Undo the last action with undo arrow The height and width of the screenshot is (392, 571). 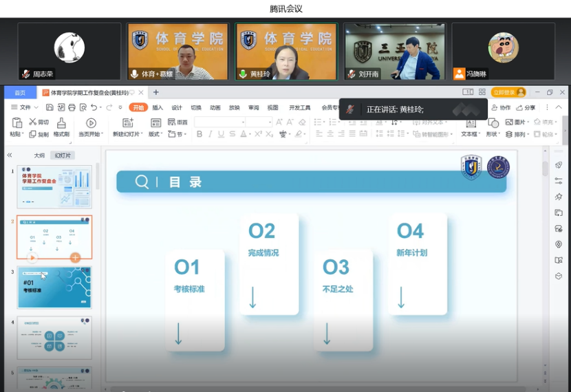pyautogui.click(x=94, y=107)
